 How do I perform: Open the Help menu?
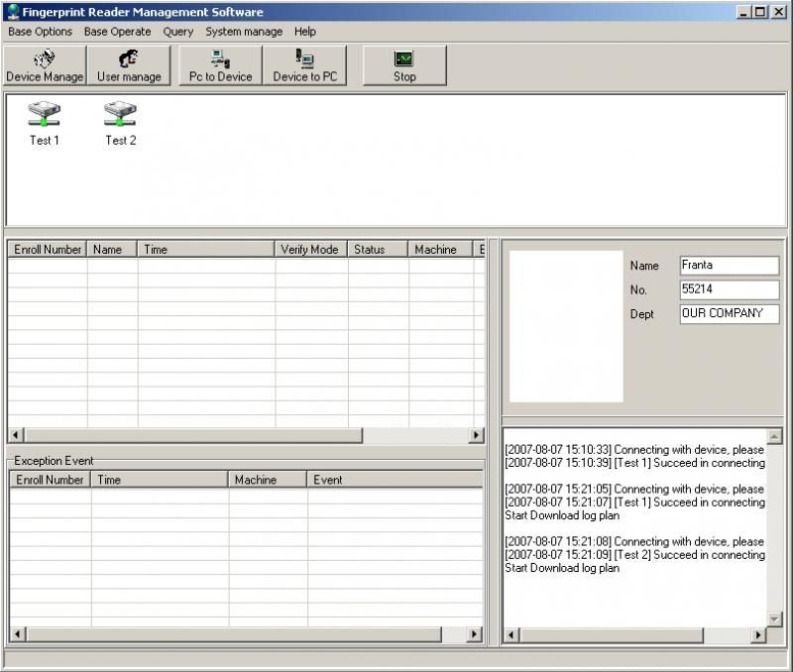pos(304,32)
